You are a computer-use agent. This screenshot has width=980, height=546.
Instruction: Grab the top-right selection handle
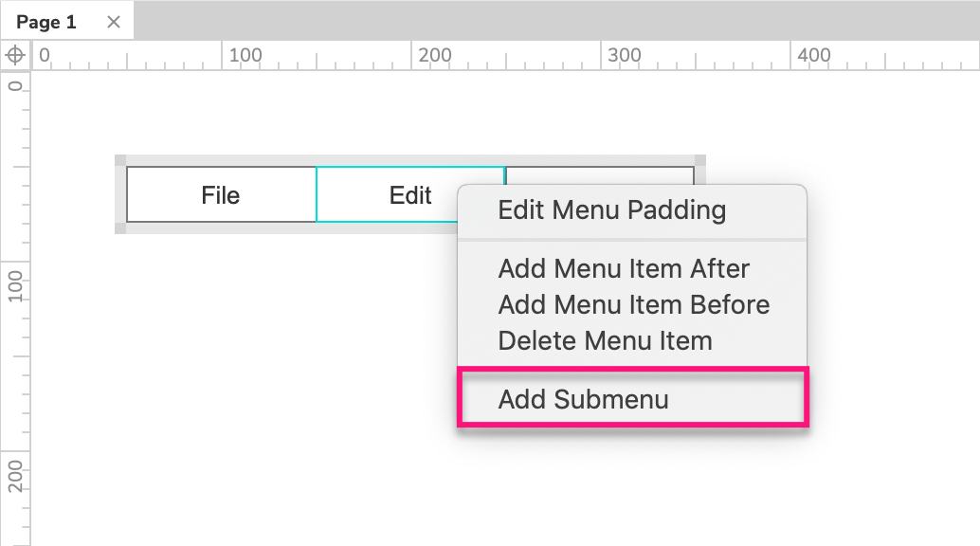[x=700, y=160]
